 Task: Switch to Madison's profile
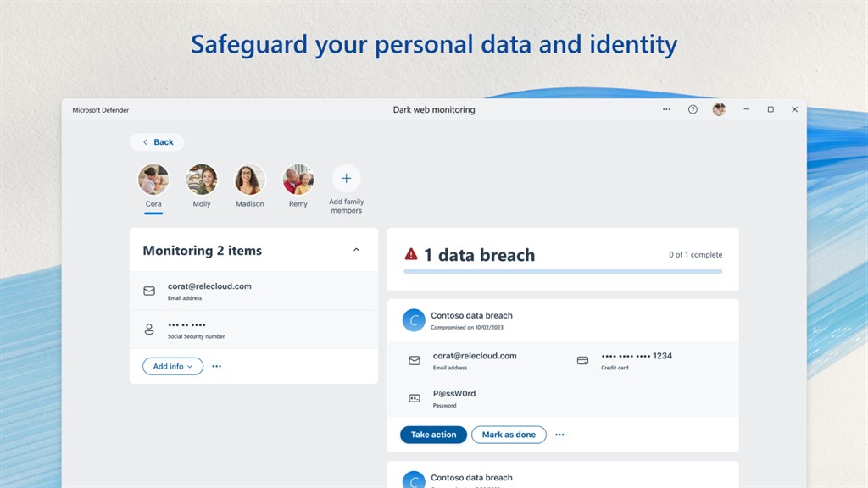click(x=250, y=180)
